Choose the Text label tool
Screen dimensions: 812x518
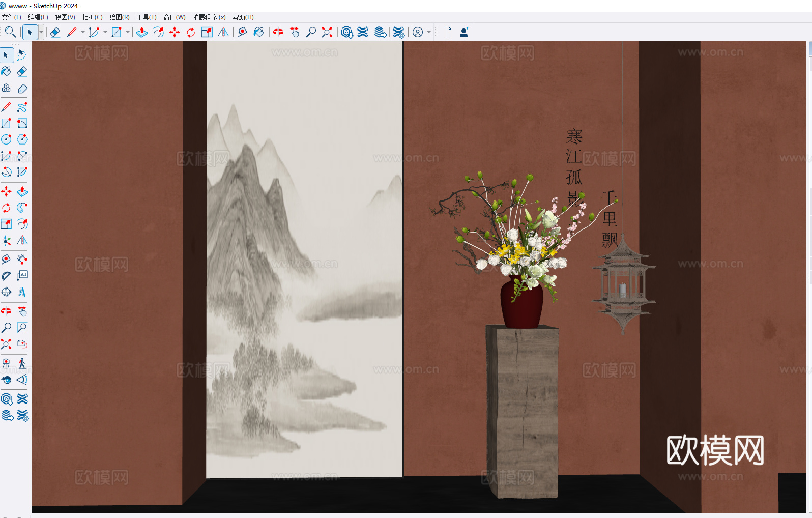[x=22, y=276]
